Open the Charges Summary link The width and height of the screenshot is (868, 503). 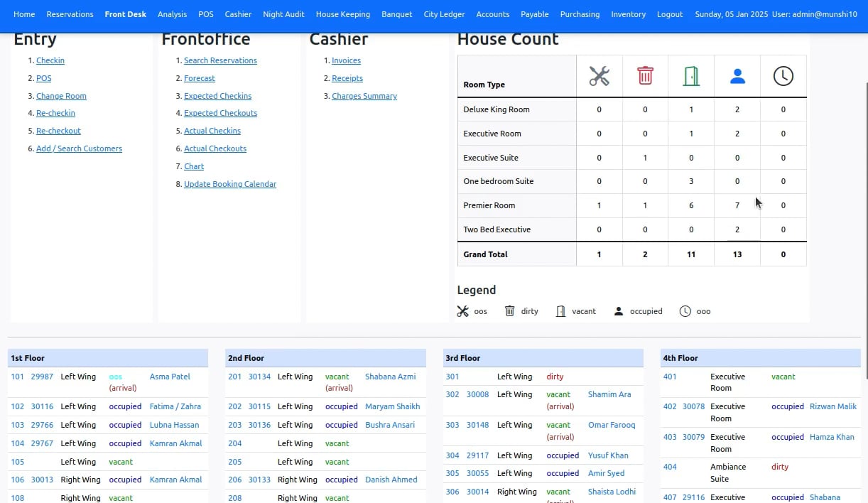click(364, 96)
